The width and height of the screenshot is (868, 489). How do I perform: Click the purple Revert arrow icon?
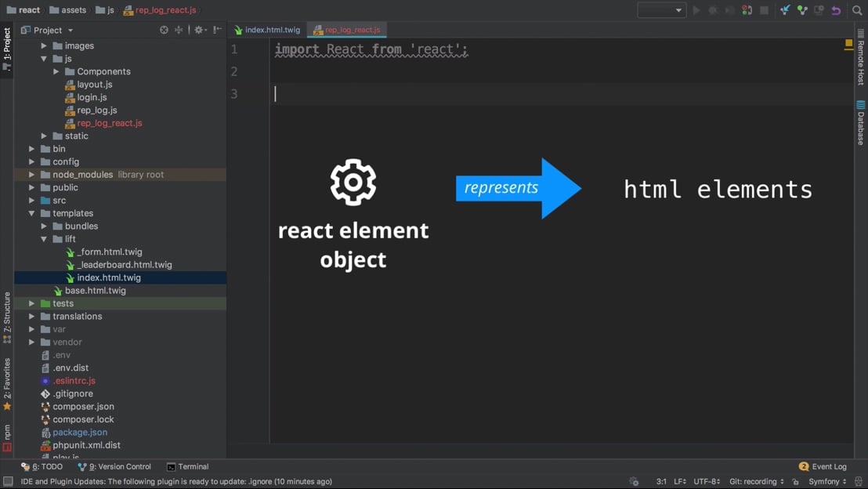[x=836, y=10]
